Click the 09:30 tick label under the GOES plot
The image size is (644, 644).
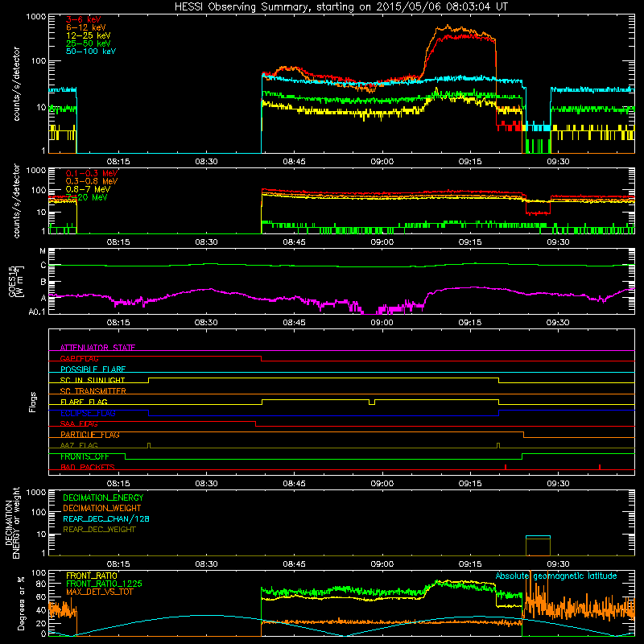[x=558, y=323]
